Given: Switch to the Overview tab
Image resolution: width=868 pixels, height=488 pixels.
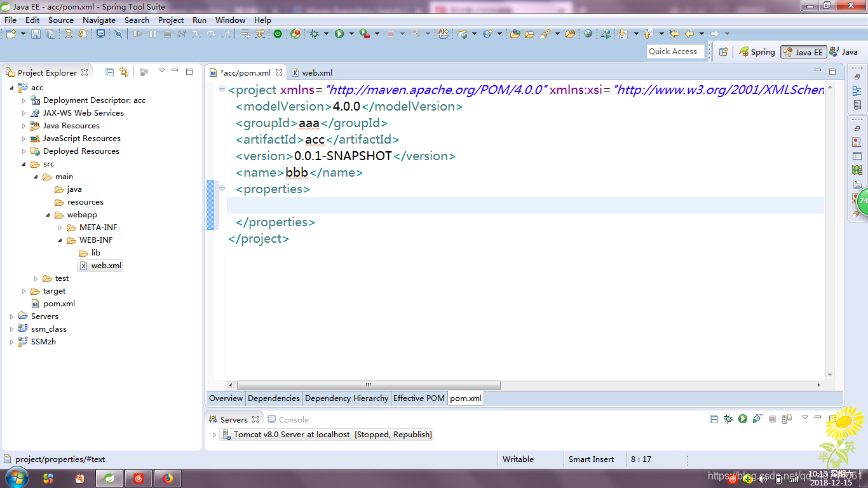Looking at the screenshot, I should (x=226, y=398).
